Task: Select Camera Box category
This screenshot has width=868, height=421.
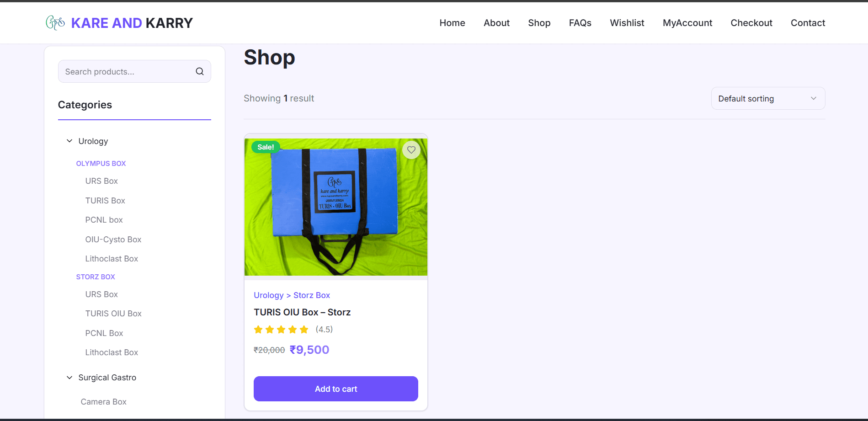Action: (104, 402)
